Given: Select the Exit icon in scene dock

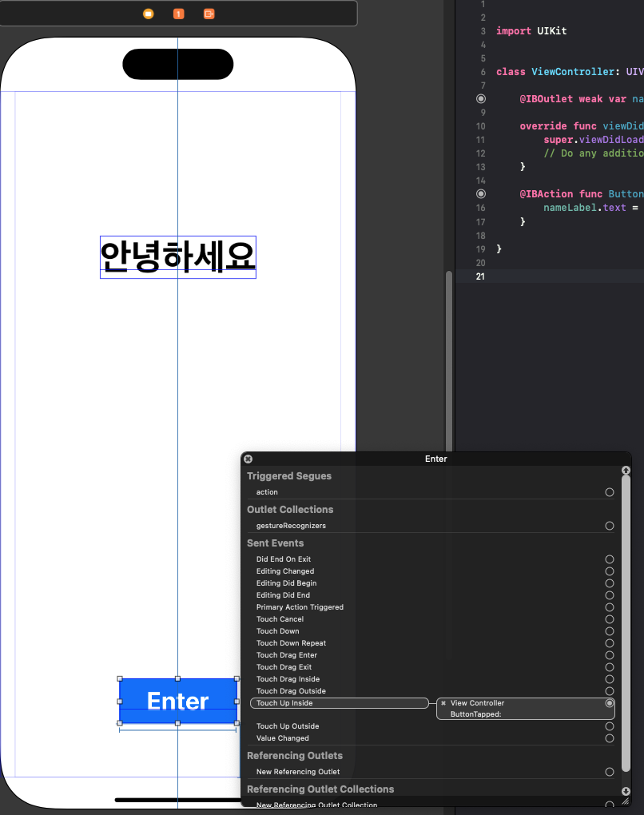Looking at the screenshot, I should (209, 14).
